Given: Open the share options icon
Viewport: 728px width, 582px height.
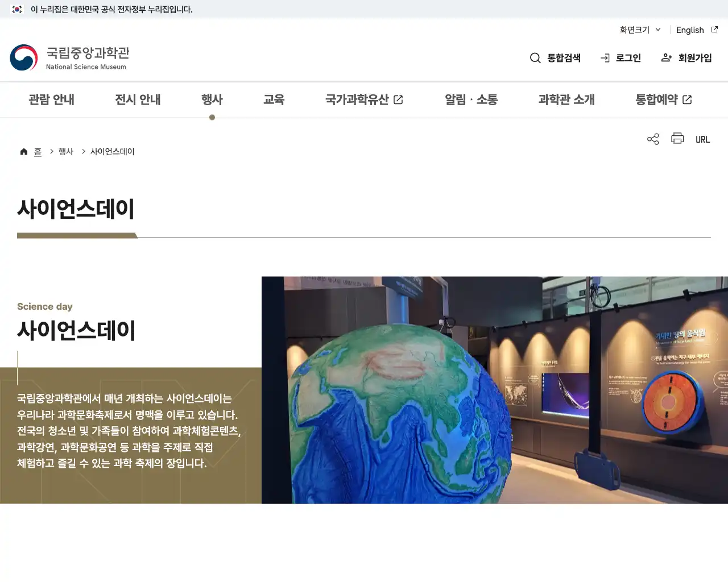Looking at the screenshot, I should pos(653,139).
